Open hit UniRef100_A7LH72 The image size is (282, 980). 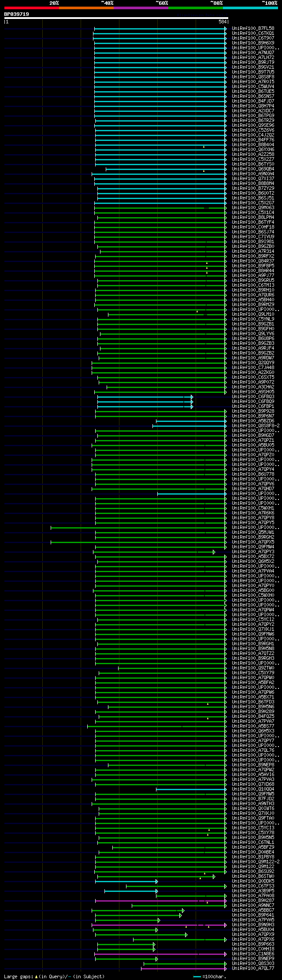tap(253, 58)
